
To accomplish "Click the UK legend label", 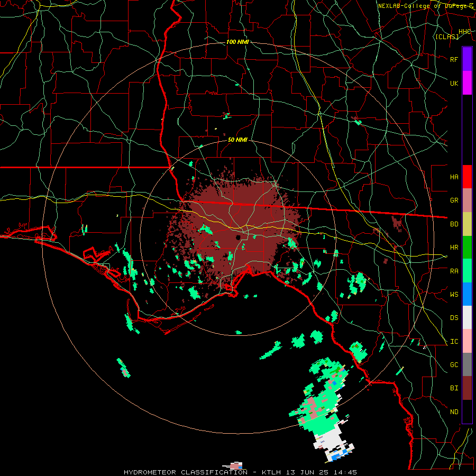I will [x=454, y=83].
